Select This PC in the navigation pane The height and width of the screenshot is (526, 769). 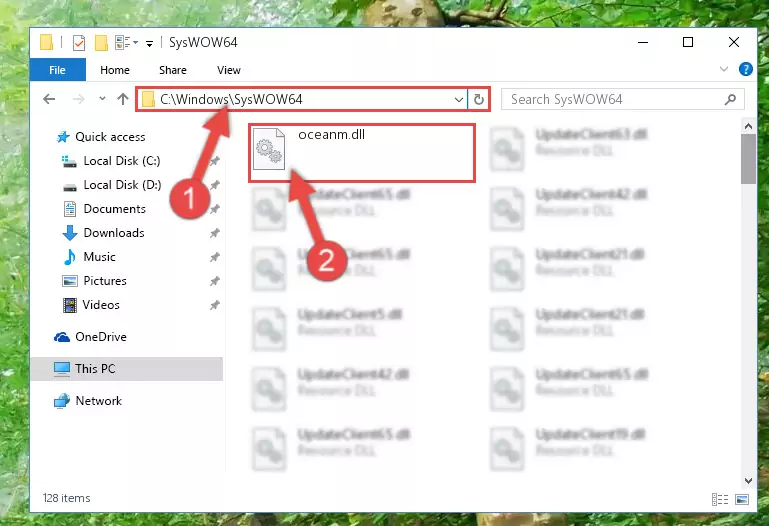[127, 369]
